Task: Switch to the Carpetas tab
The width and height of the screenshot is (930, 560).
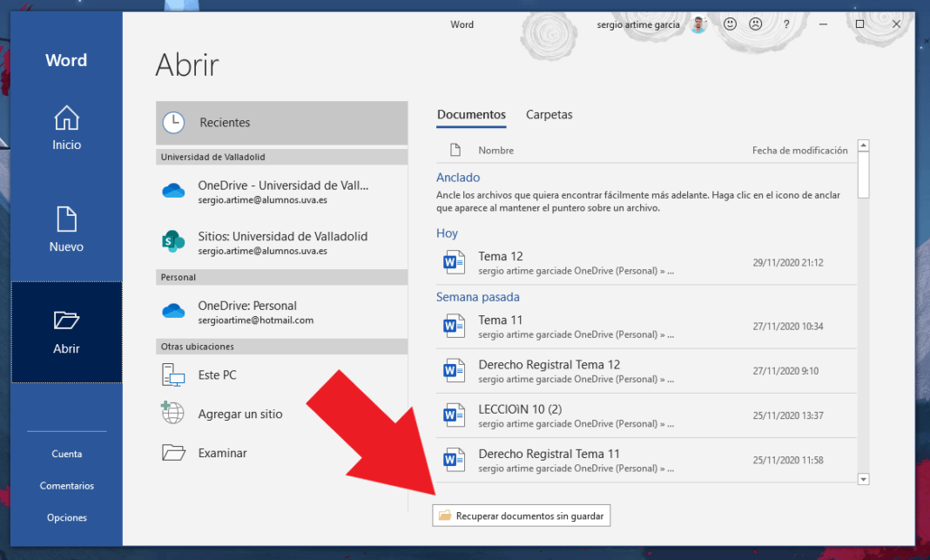Action: tap(549, 114)
